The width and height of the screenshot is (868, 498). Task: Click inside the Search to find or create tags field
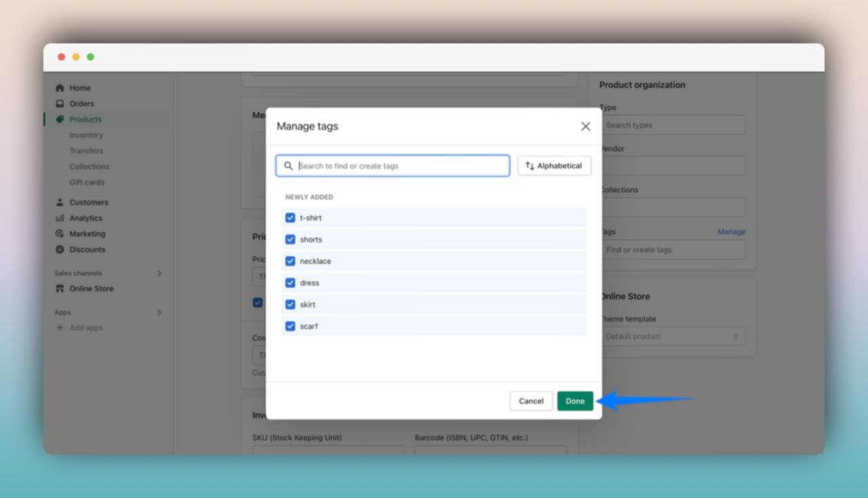(392, 165)
